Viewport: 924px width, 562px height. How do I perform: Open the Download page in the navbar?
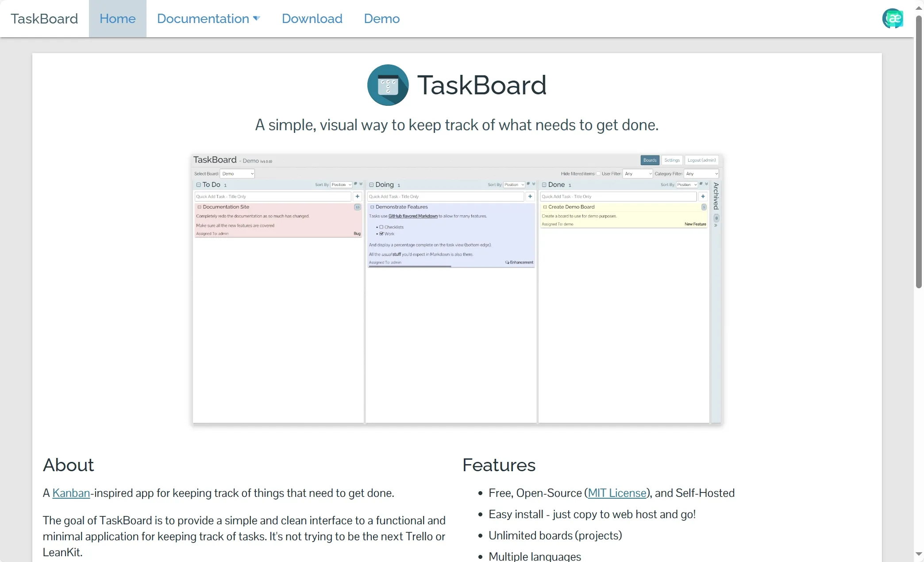312,19
